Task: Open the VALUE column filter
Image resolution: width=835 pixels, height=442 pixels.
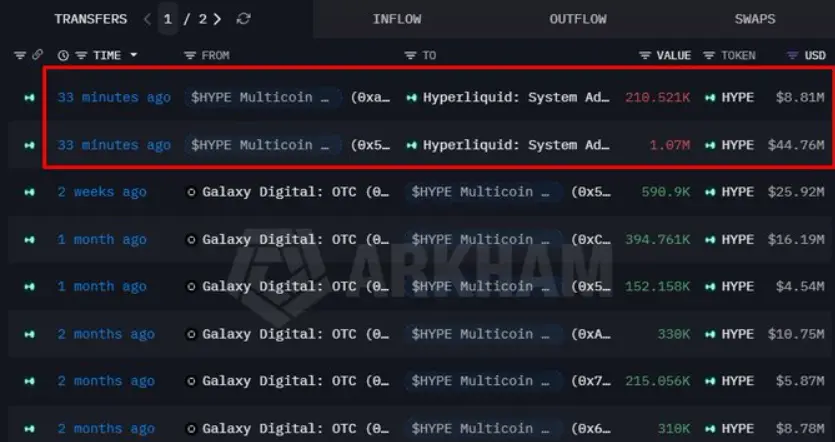Action: [645, 55]
